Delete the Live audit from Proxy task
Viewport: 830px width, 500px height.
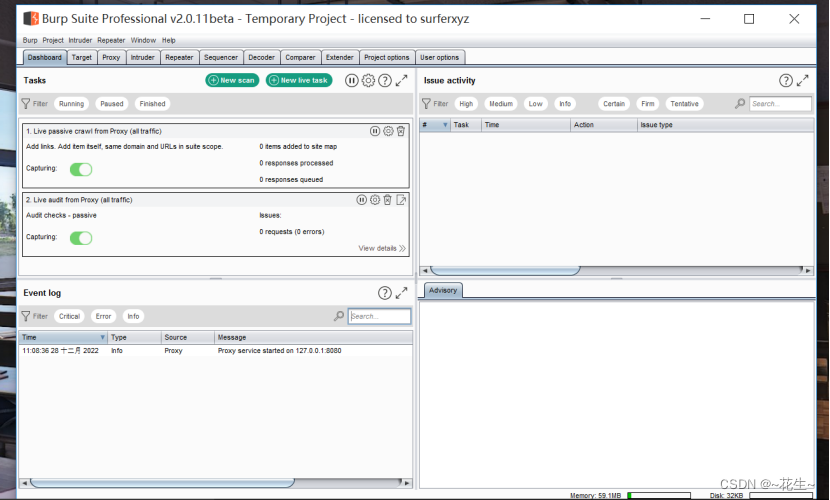click(x=387, y=200)
